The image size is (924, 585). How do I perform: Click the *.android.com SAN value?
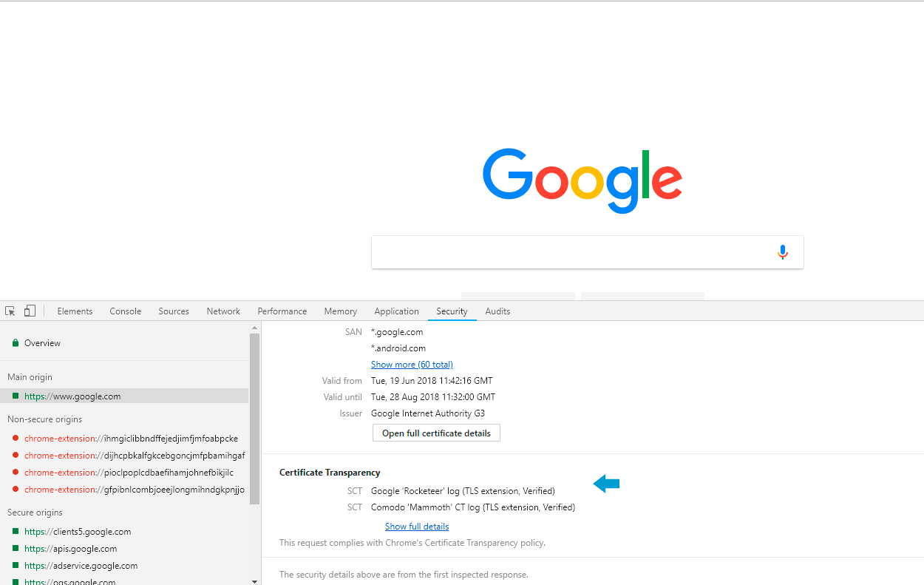coord(398,348)
